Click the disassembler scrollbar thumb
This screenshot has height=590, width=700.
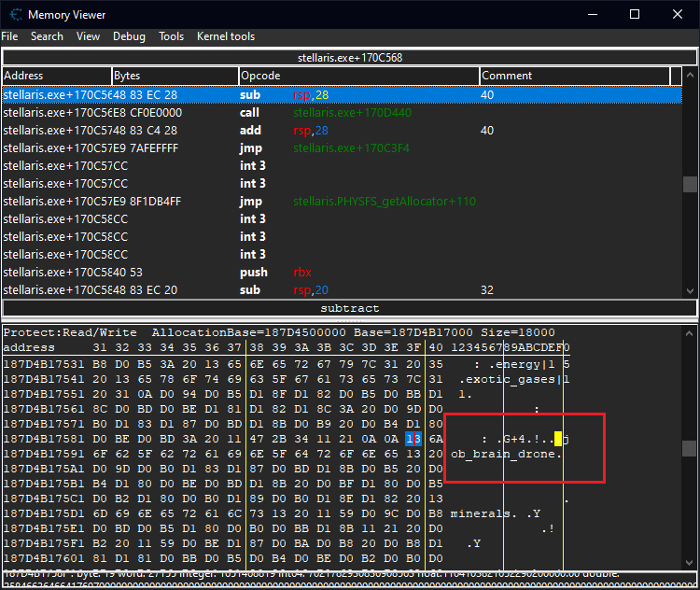point(690,184)
